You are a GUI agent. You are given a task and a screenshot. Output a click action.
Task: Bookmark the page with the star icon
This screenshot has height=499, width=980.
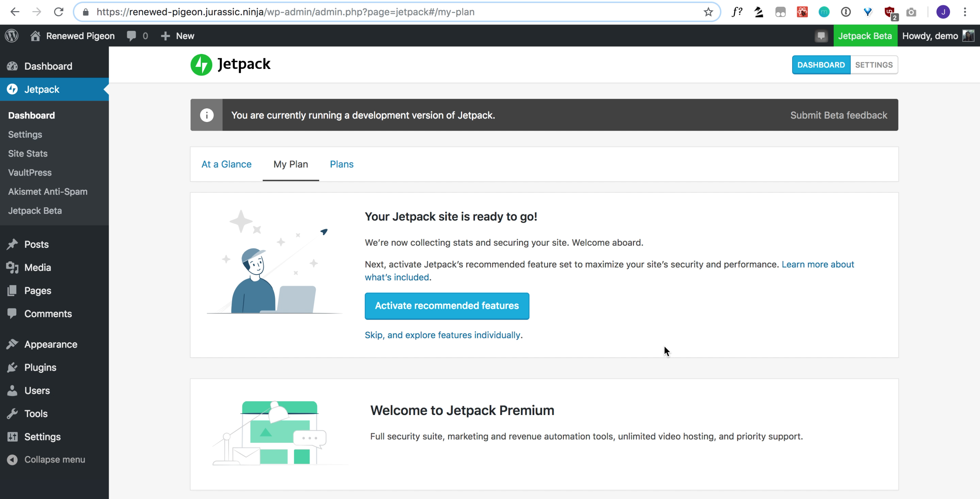click(x=707, y=12)
